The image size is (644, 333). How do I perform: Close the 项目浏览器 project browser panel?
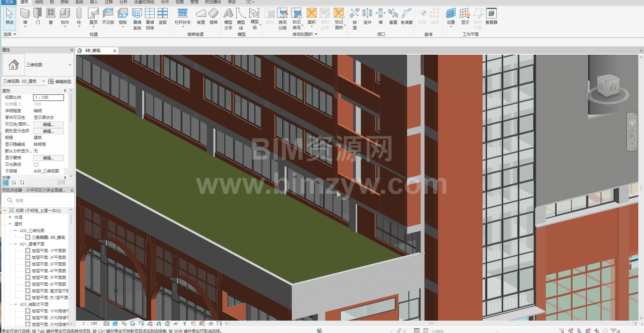pos(72,190)
